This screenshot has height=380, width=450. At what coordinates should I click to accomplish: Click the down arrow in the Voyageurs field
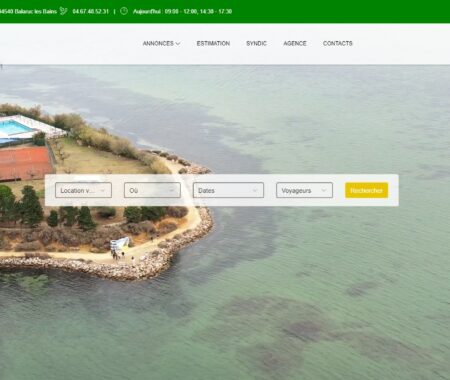click(324, 190)
